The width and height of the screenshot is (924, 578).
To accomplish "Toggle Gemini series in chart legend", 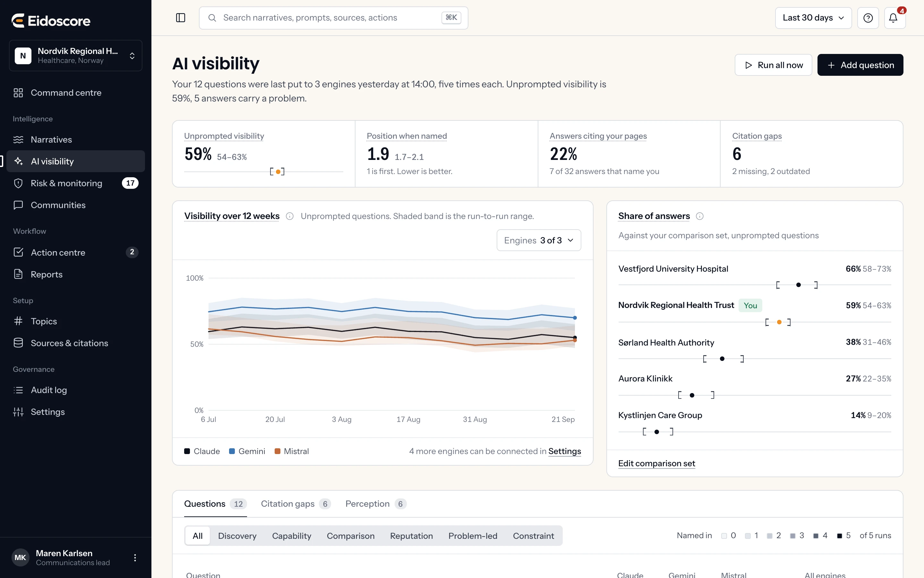I will [247, 451].
